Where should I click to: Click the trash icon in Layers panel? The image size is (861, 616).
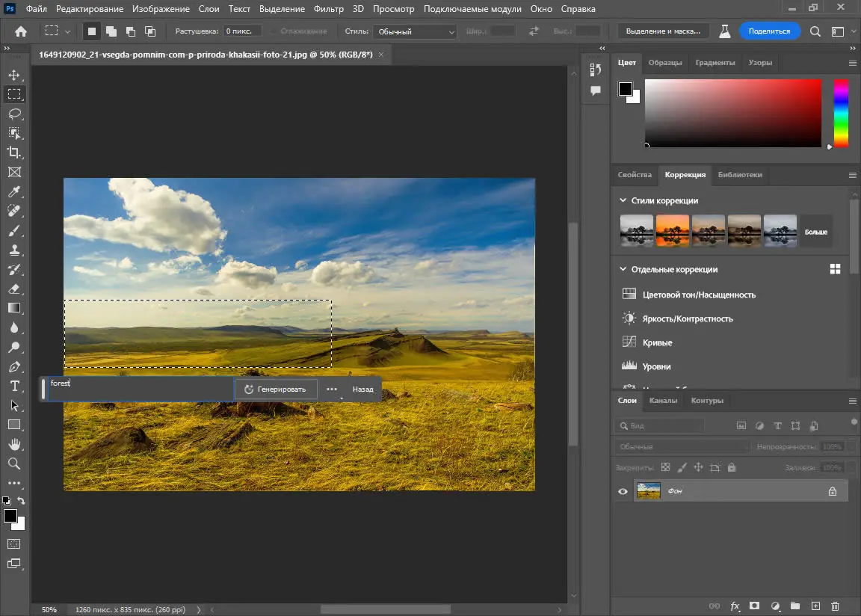click(x=836, y=606)
